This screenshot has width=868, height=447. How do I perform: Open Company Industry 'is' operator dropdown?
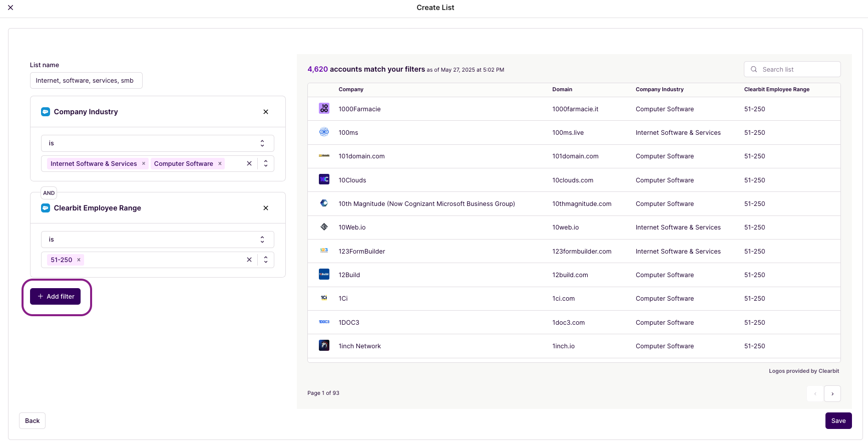(157, 143)
